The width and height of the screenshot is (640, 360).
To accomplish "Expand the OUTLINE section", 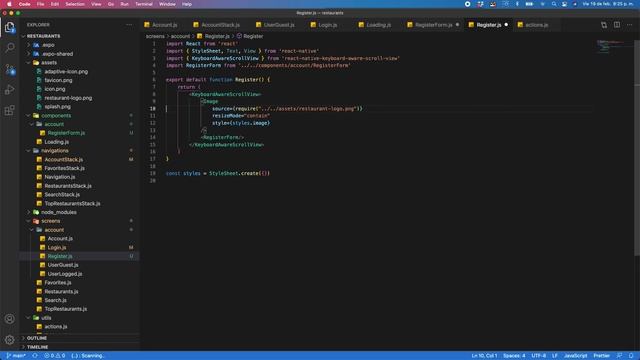I will click(x=37, y=338).
